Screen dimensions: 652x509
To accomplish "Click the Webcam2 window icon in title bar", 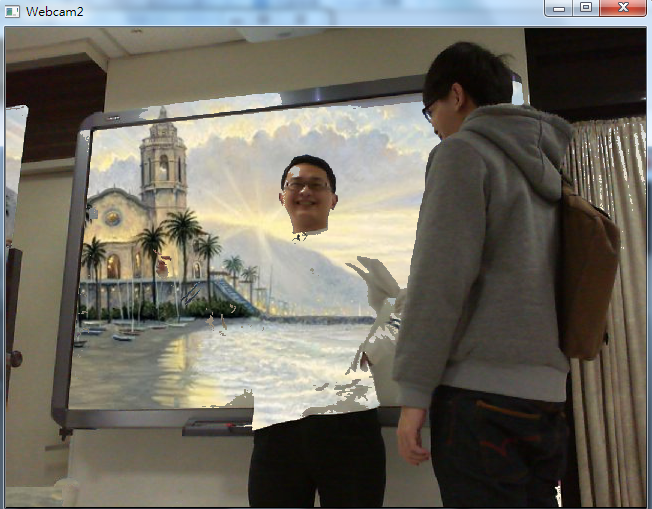I will (x=12, y=12).
